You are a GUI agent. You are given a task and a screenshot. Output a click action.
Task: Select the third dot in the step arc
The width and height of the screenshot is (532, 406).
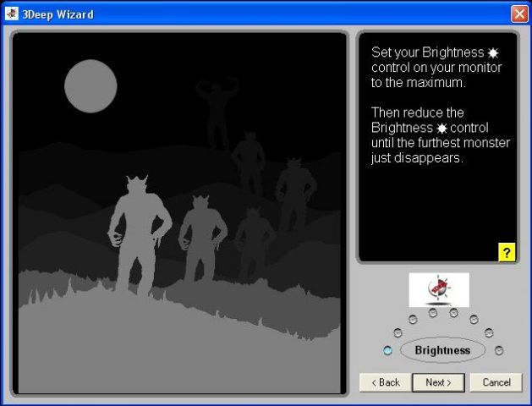tap(412, 319)
